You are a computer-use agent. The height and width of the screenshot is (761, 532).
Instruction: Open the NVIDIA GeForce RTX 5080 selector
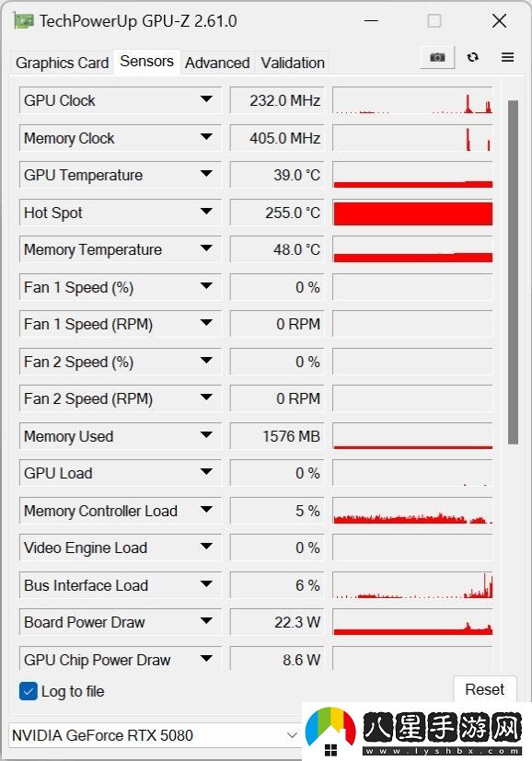(155, 735)
